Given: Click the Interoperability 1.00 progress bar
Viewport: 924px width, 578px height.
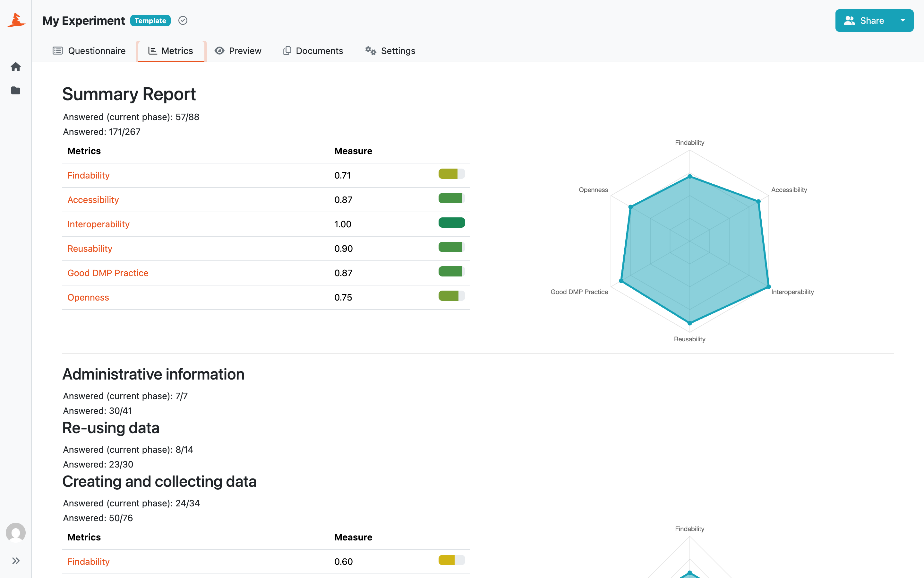Looking at the screenshot, I should [x=452, y=223].
